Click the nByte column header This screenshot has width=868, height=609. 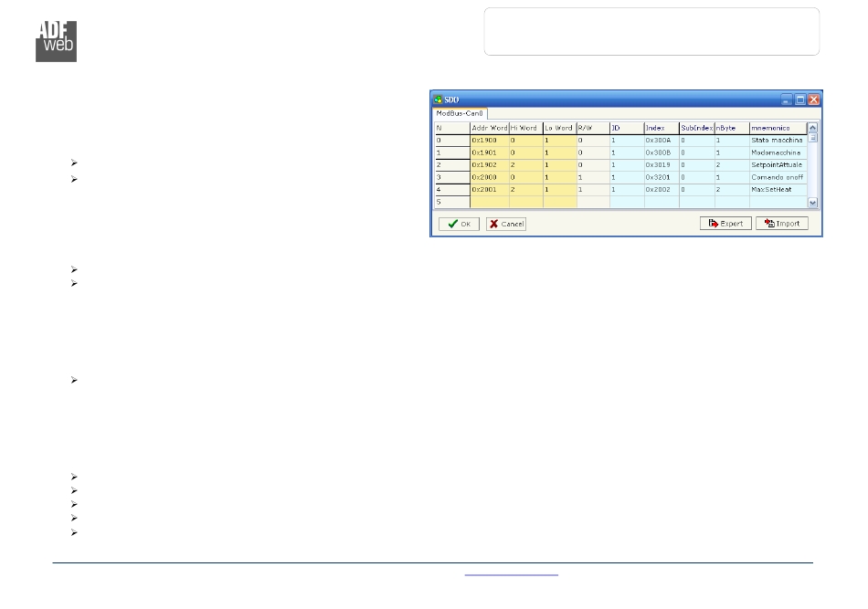[732, 128]
